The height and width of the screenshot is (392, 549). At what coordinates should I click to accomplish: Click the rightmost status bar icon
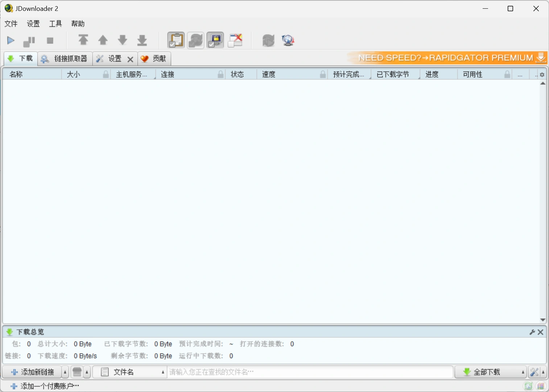(x=541, y=386)
